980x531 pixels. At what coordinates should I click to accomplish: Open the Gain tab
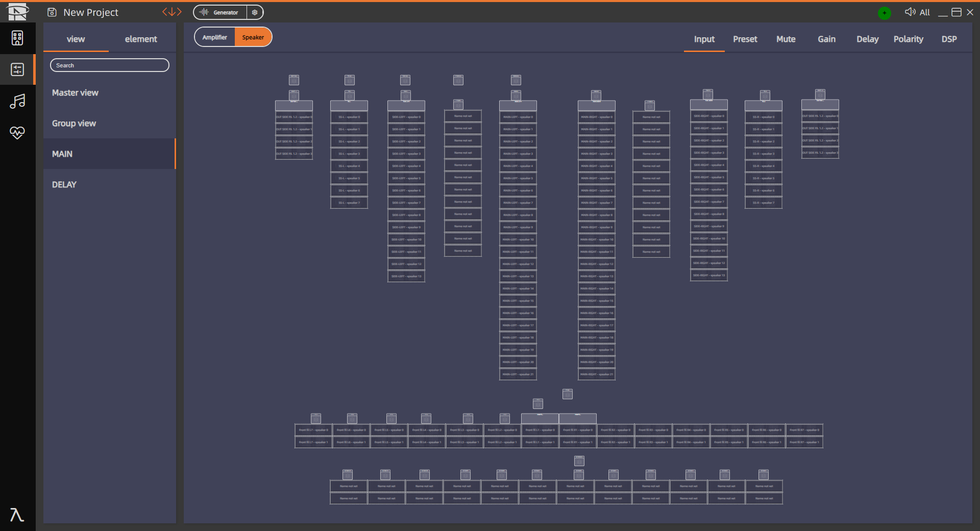pyautogui.click(x=826, y=39)
